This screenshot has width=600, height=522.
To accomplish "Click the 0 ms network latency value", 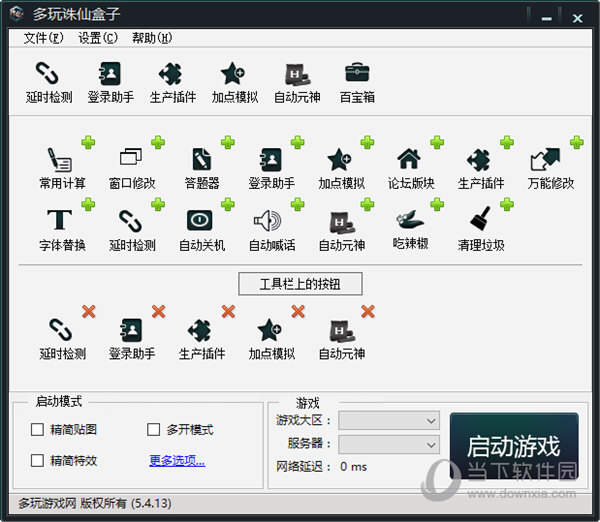I will [x=353, y=467].
